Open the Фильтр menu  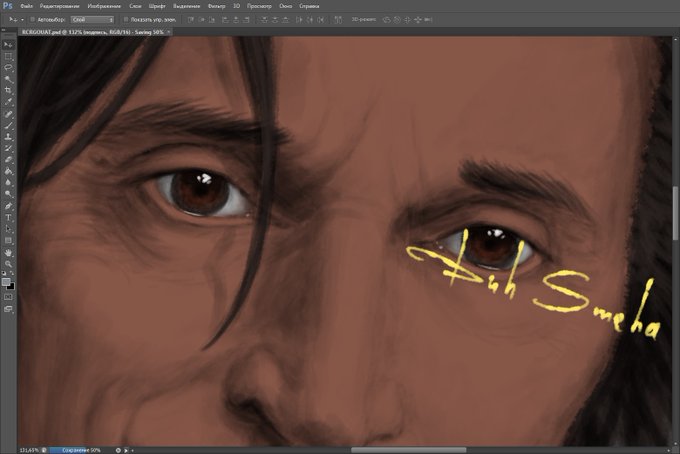(x=216, y=6)
